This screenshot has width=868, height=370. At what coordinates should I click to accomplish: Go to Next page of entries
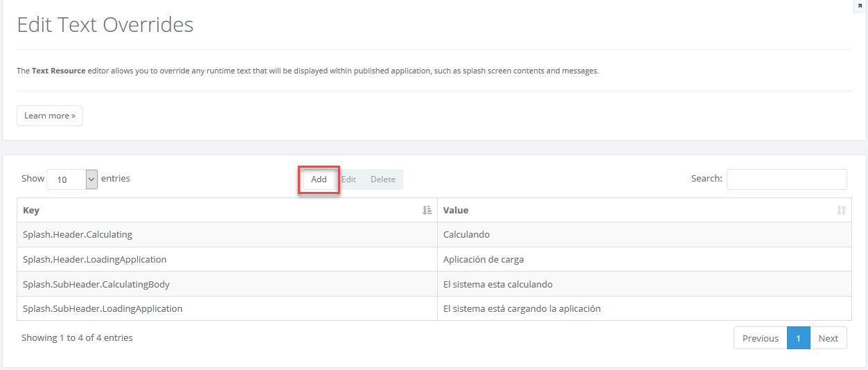tap(828, 338)
